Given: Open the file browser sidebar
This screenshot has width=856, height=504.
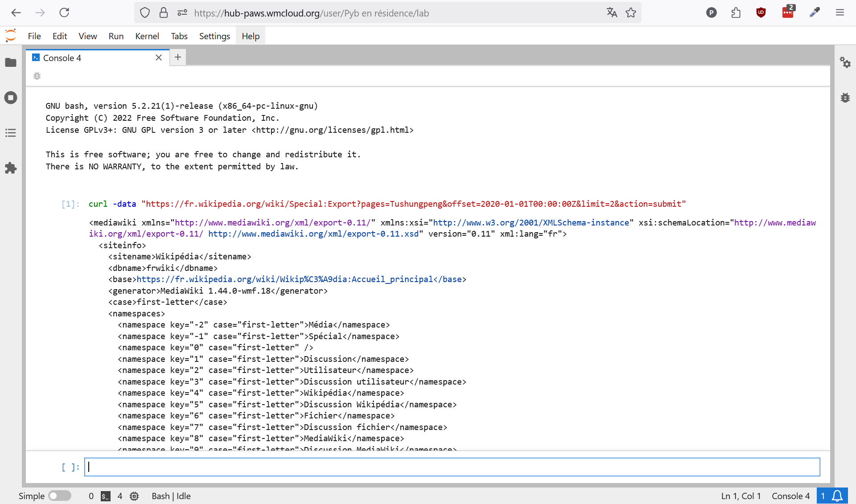Looking at the screenshot, I should tap(11, 63).
